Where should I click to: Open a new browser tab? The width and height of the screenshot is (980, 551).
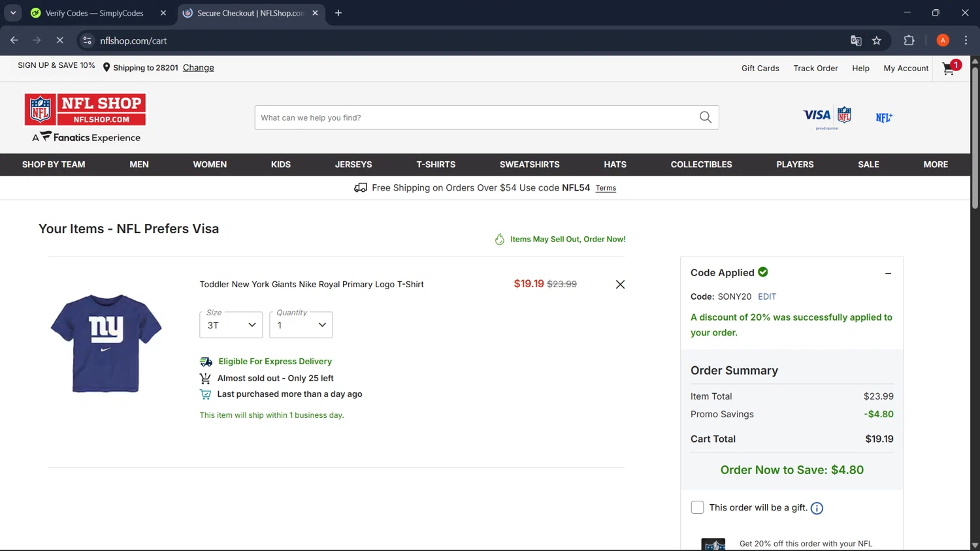point(338,13)
